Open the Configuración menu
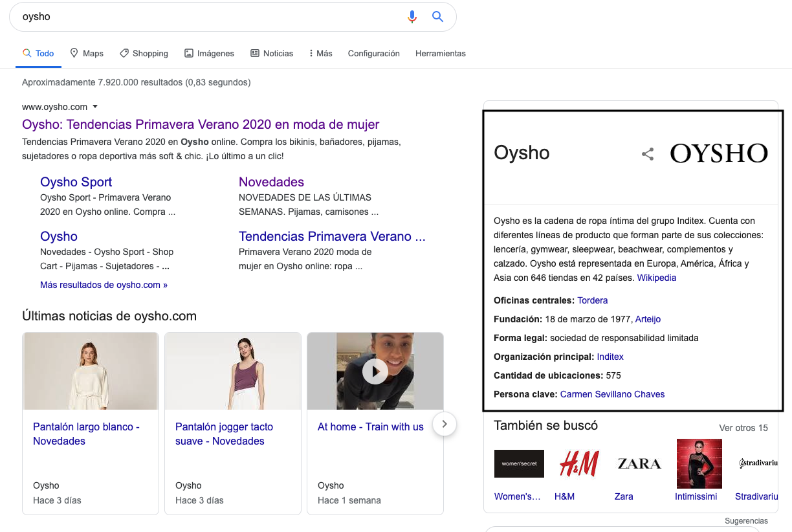This screenshot has height=532, width=792. tap(373, 53)
